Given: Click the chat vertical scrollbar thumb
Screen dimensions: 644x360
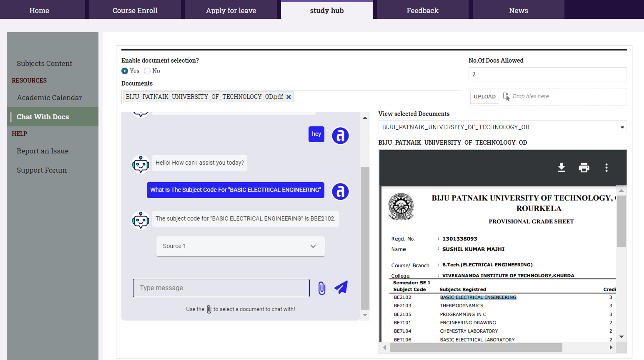Looking at the screenshot, I should tap(365, 239).
